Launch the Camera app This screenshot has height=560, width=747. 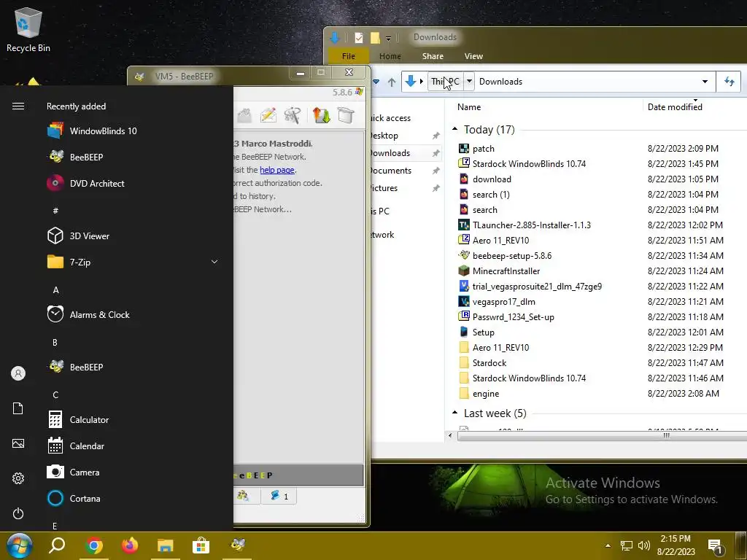(74, 472)
